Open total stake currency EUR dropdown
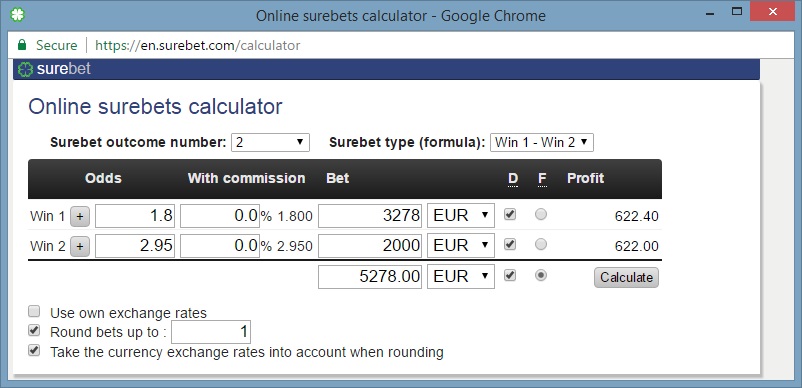This screenshot has width=802, height=388. point(461,277)
